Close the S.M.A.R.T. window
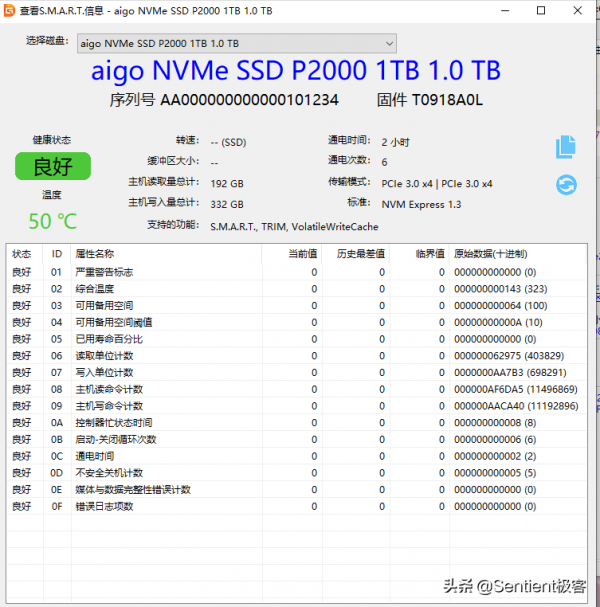The image size is (600, 607). tap(578, 10)
